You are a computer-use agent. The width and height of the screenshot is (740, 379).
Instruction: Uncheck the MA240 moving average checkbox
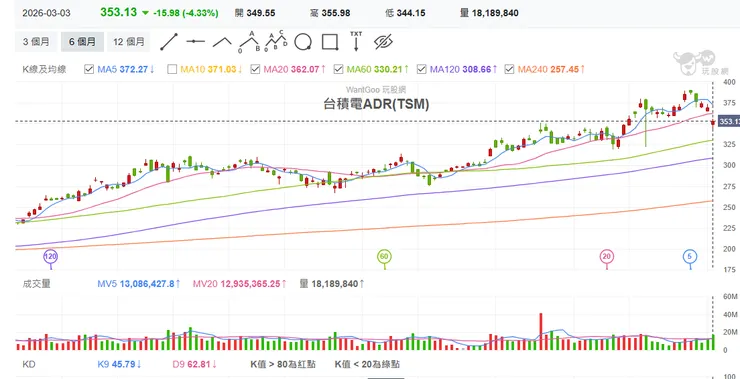509,69
